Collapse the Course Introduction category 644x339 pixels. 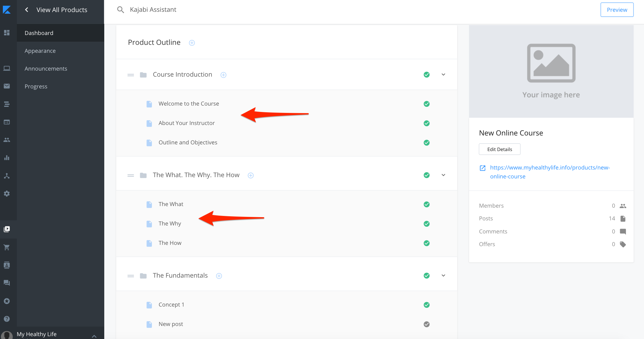443,74
